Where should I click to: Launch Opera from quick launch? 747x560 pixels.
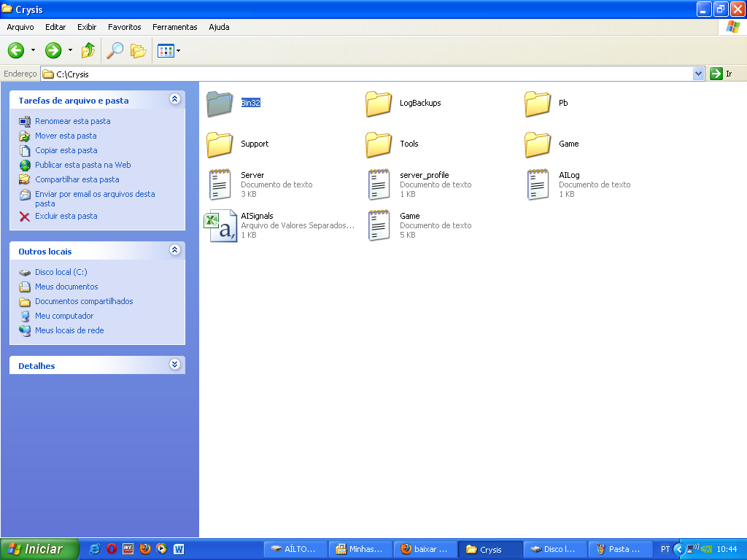(x=112, y=549)
